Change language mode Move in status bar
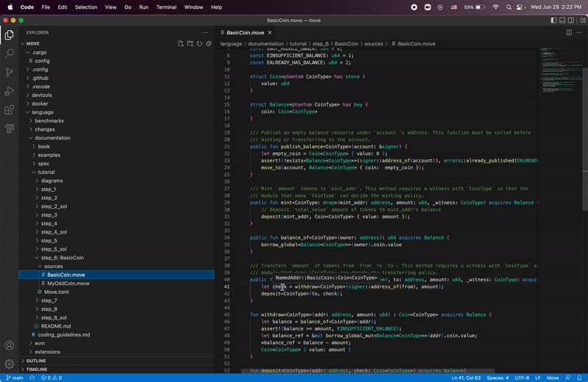This screenshot has height=382, width=588. 553,378
